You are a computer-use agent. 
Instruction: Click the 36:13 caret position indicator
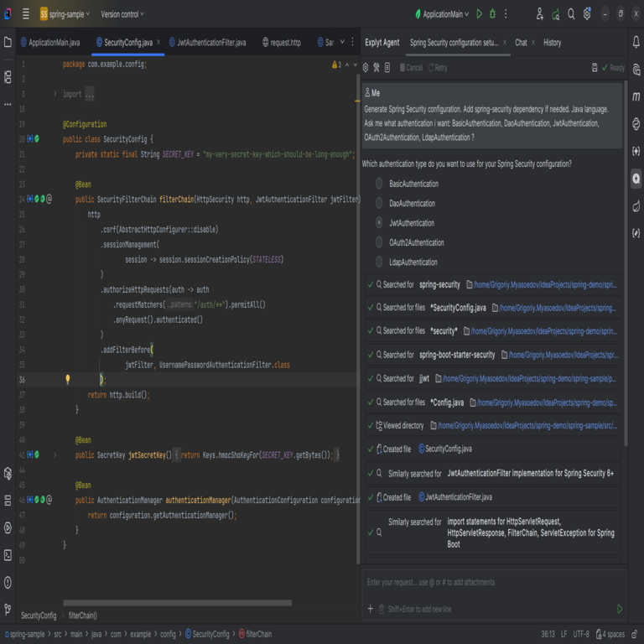click(x=548, y=634)
